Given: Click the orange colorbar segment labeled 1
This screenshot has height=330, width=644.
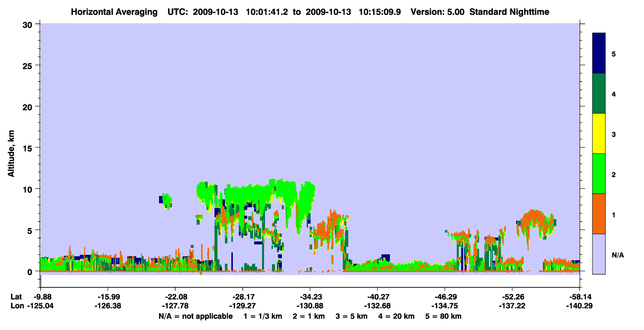Looking at the screenshot, I should 599,214.
